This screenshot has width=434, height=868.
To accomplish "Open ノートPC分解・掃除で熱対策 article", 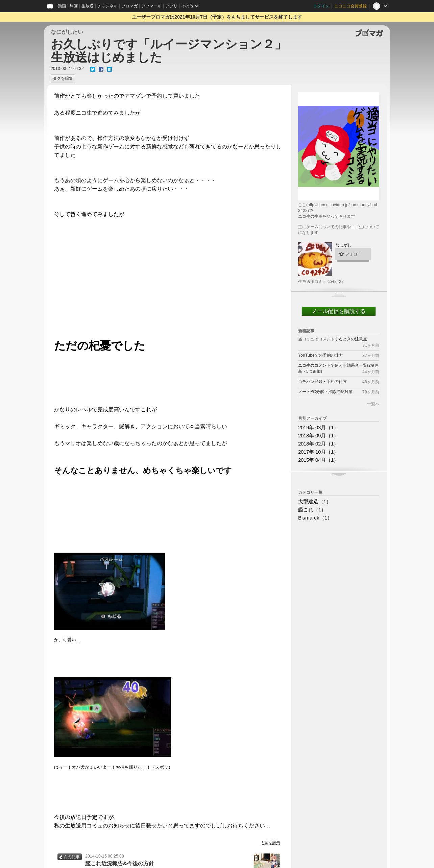I will click(325, 392).
